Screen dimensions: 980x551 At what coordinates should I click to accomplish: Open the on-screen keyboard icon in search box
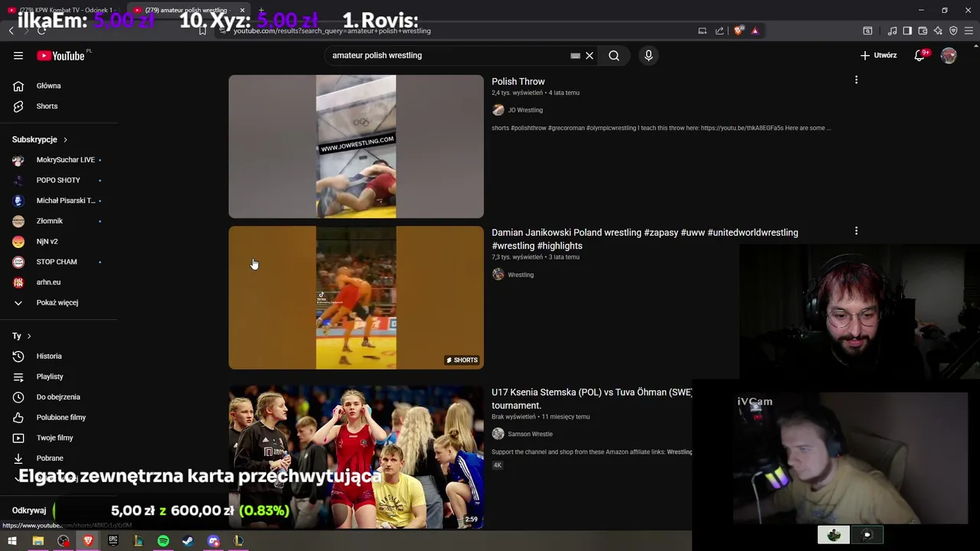click(x=575, y=55)
